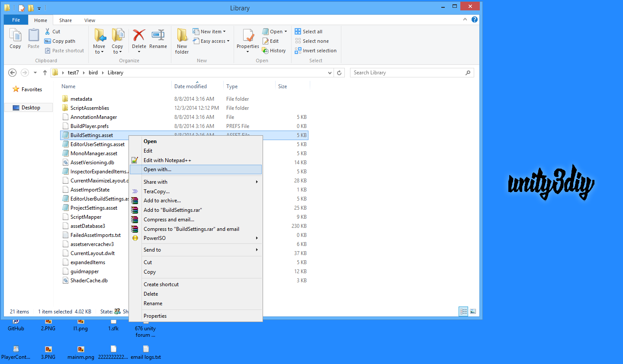The image size is (623, 364).
Task: Collapse the ribbon with the chevron
Action: 465,19
